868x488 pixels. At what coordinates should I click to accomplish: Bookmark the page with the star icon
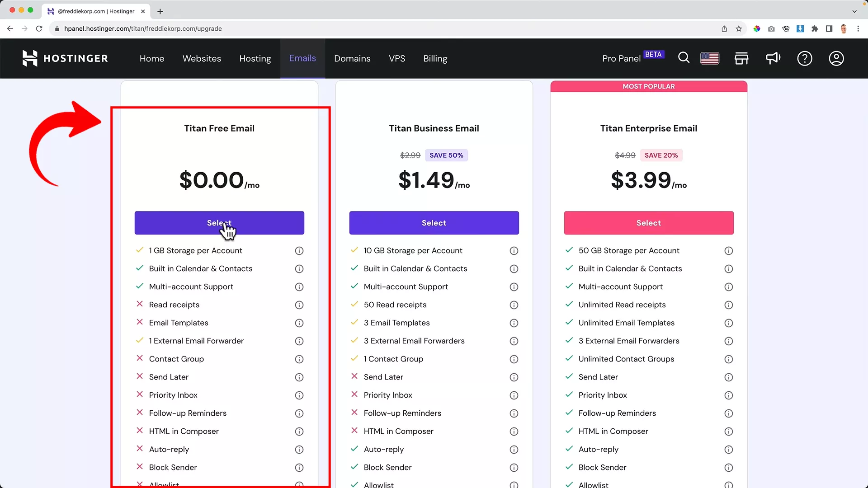tap(739, 28)
